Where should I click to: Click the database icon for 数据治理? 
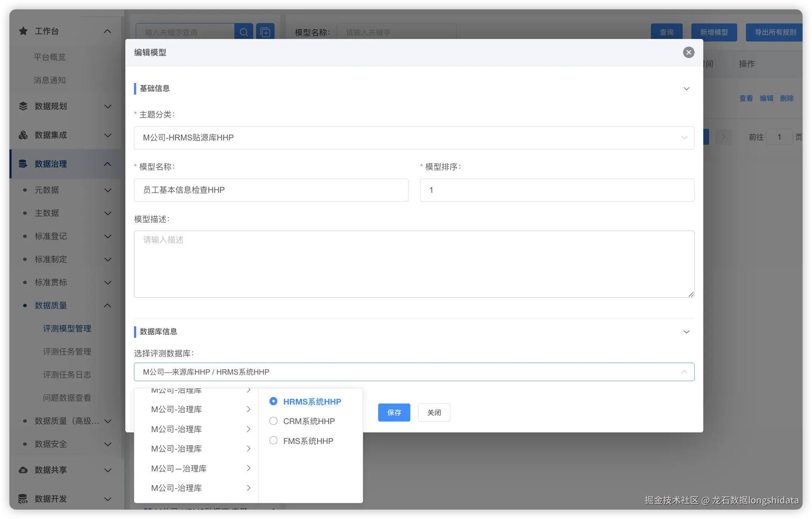[23, 164]
